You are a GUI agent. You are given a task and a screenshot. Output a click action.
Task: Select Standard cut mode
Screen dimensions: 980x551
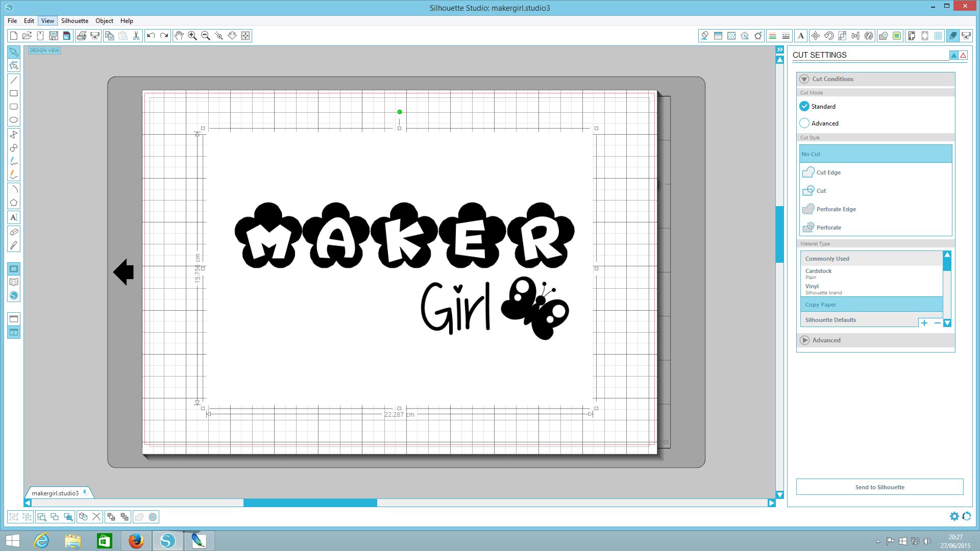coord(804,106)
